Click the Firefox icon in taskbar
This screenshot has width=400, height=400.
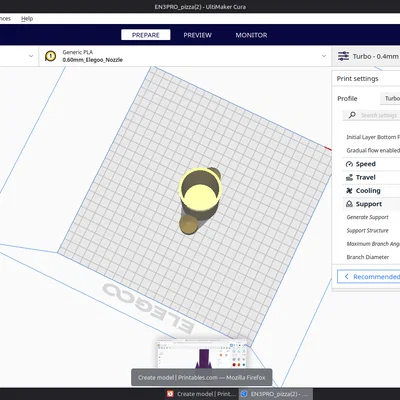(x=170, y=394)
